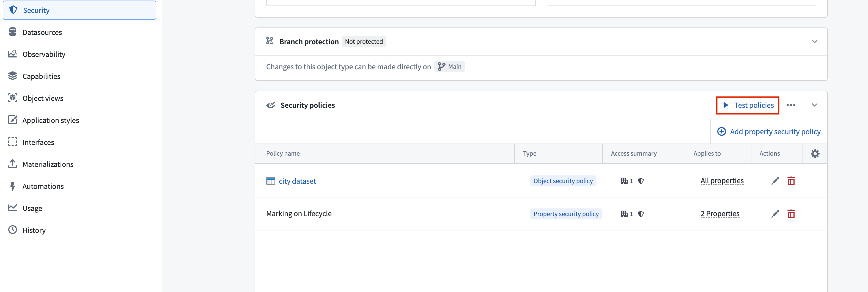Click the Usage chart icon
This screenshot has width=868, height=292.
pos(13,208)
